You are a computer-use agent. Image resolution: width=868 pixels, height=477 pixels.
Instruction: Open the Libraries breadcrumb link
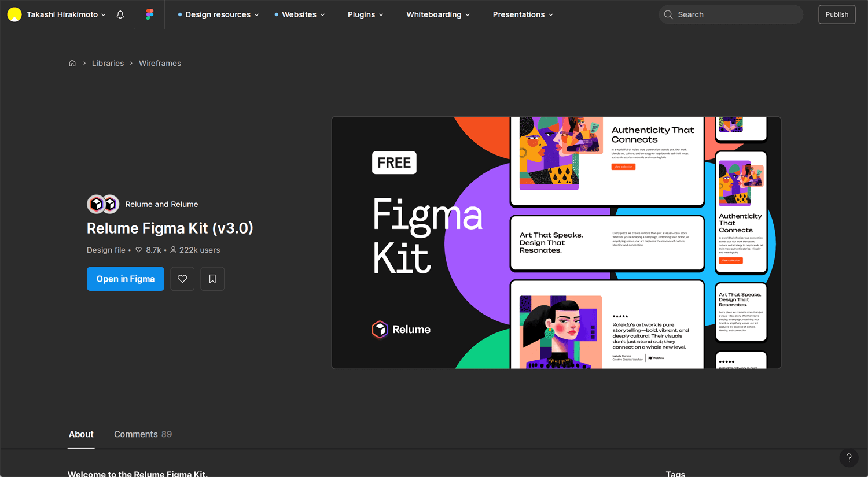[108, 63]
